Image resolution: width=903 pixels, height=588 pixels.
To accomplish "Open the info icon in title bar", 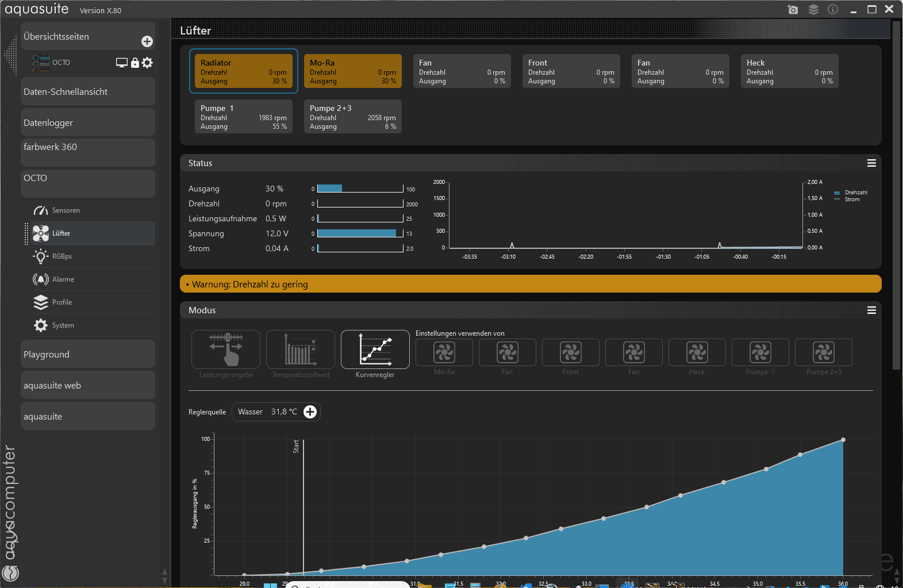I will coord(833,9).
